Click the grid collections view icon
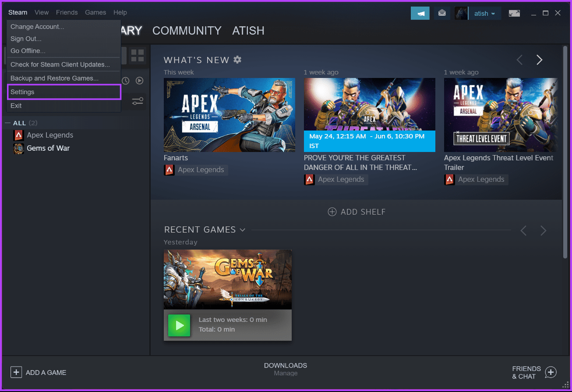 [138, 55]
